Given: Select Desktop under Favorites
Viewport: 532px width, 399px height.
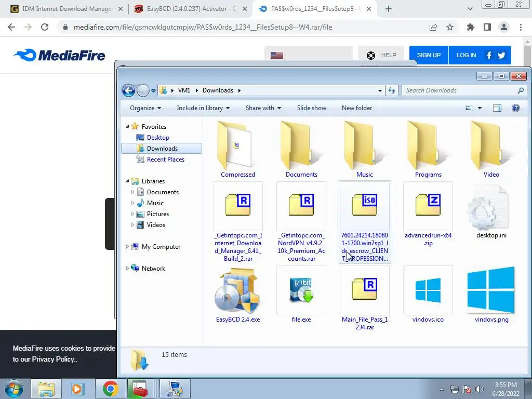Looking at the screenshot, I should point(158,137).
